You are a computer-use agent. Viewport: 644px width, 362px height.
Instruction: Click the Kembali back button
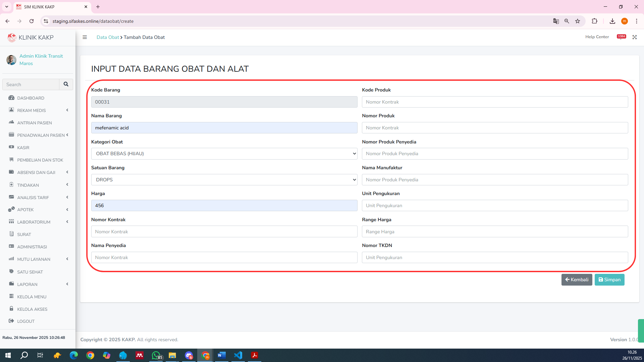577,280
